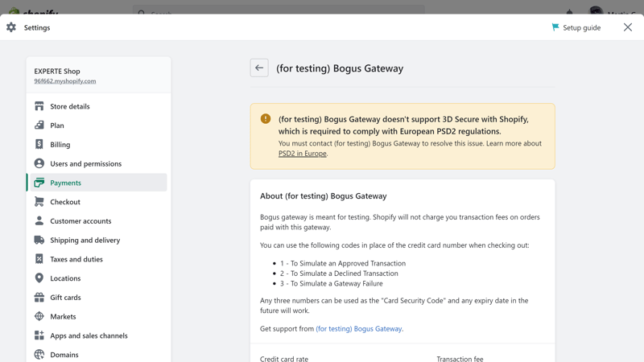Click the Credit card rate label
The image size is (644, 362).
[284, 359]
